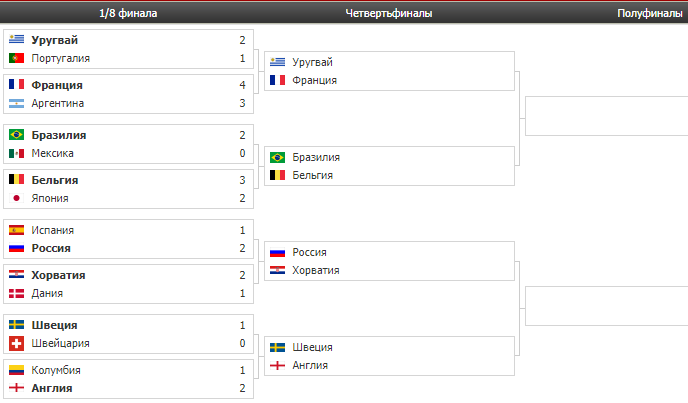Select the Четвертьфиналы column header

389,13
